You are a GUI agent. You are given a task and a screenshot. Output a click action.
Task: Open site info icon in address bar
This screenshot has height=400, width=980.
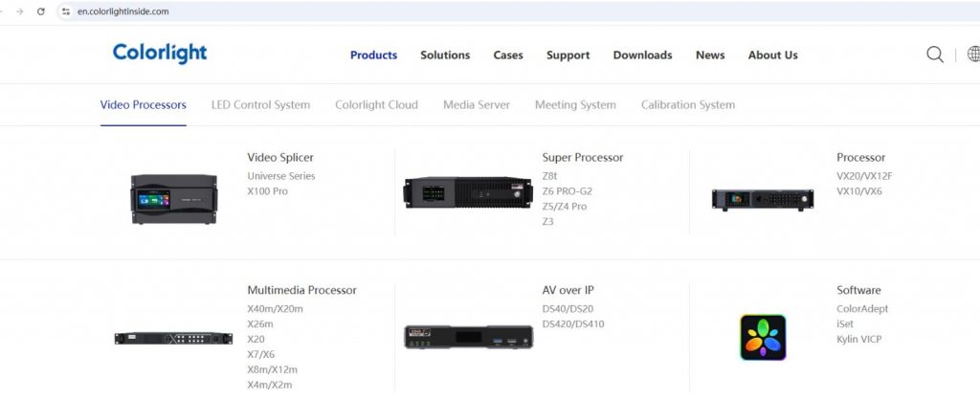tap(66, 11)
